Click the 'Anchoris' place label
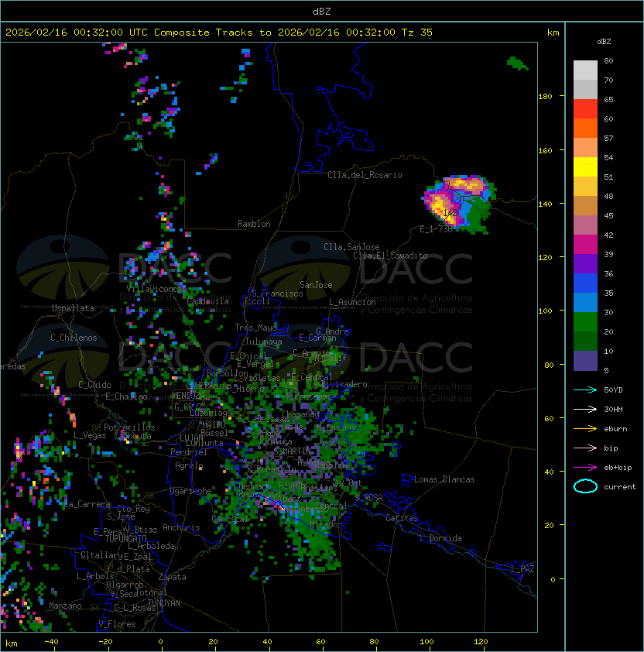 [181, 527]
